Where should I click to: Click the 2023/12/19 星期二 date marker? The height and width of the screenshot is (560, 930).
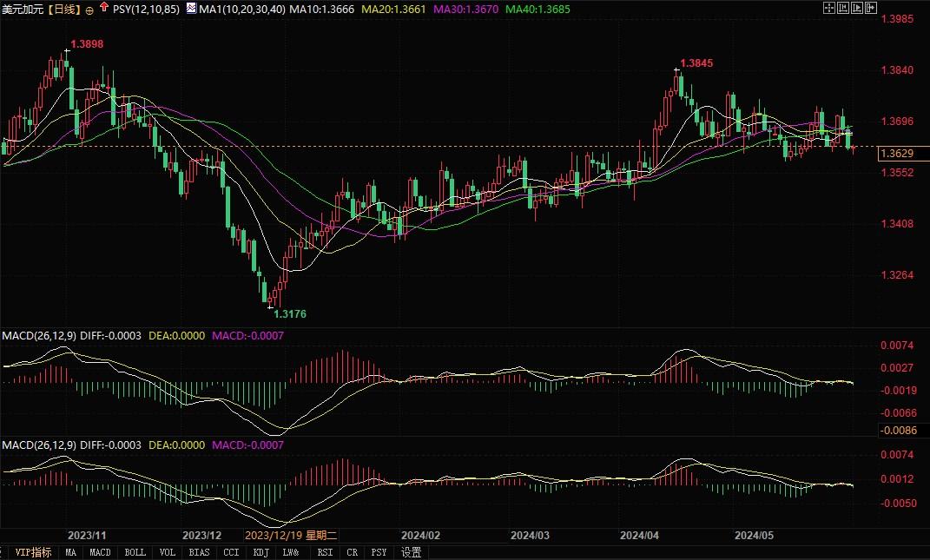point(291,535)
